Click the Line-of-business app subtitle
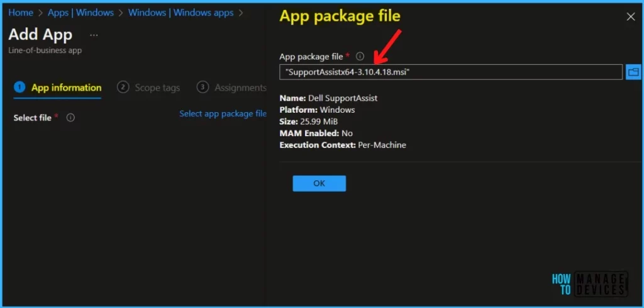 coord(45,50)
